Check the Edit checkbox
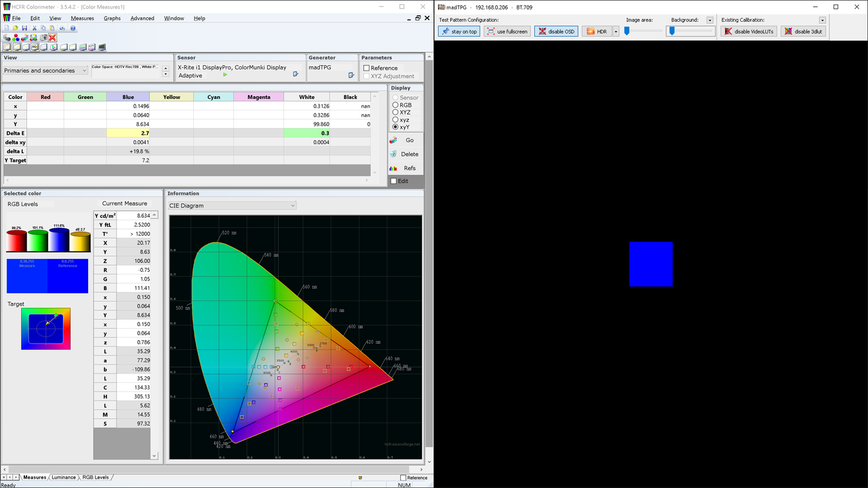 (x=393, y=181)
